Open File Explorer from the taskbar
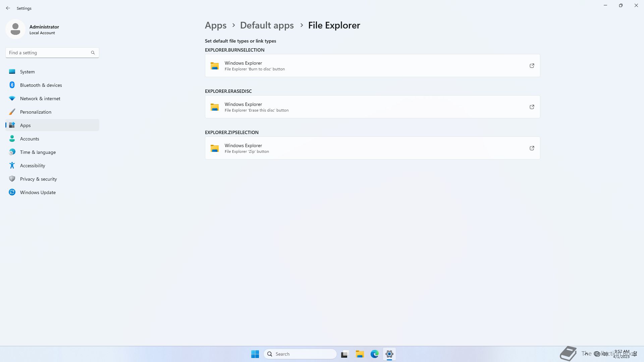Viewport: 644px width, 362px height. (x=360, y=354)
